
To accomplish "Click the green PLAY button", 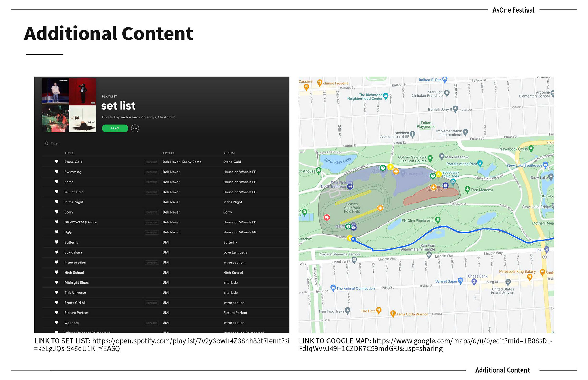I will pyautogui.click(x=115, y=129).
